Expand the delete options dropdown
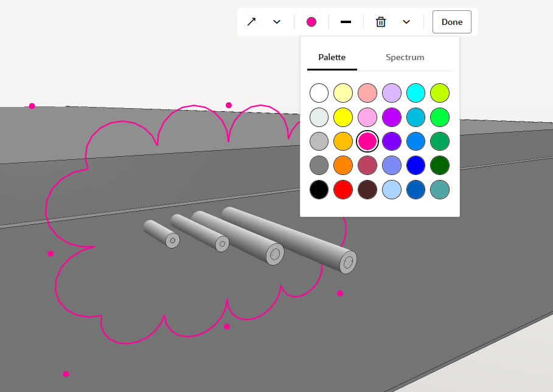Image resolution: width=553 pixels, height=392 pixels. click(406, 22)
